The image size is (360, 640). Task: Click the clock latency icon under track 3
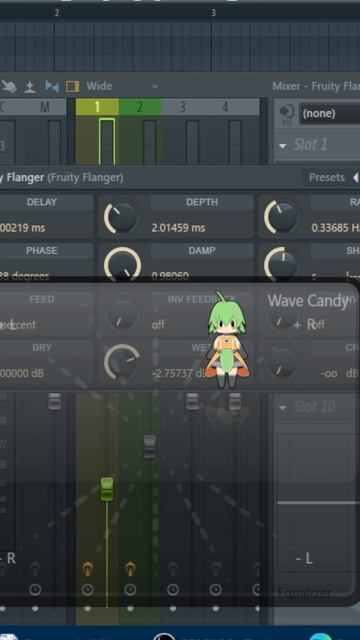click(173, 589)
